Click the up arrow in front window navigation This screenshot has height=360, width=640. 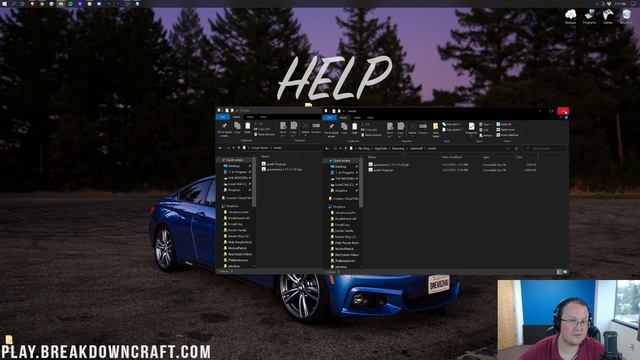346,148
